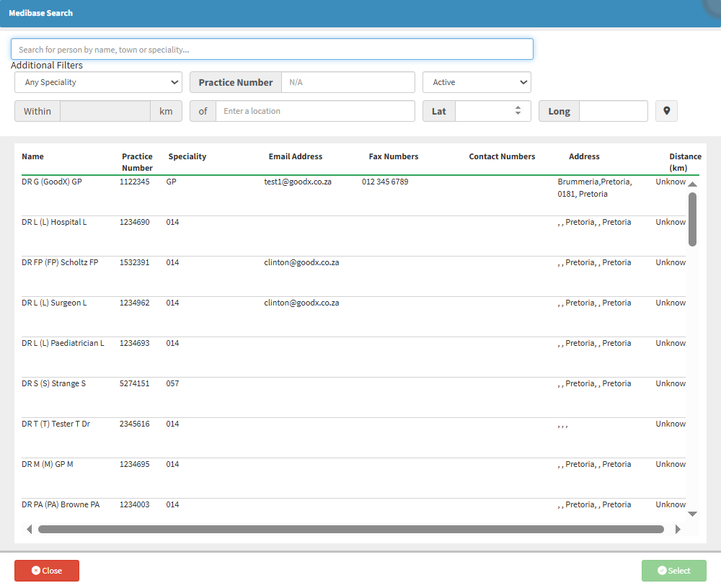
Task: Click the map pin location icon
Action: click(x=666, y=111)
